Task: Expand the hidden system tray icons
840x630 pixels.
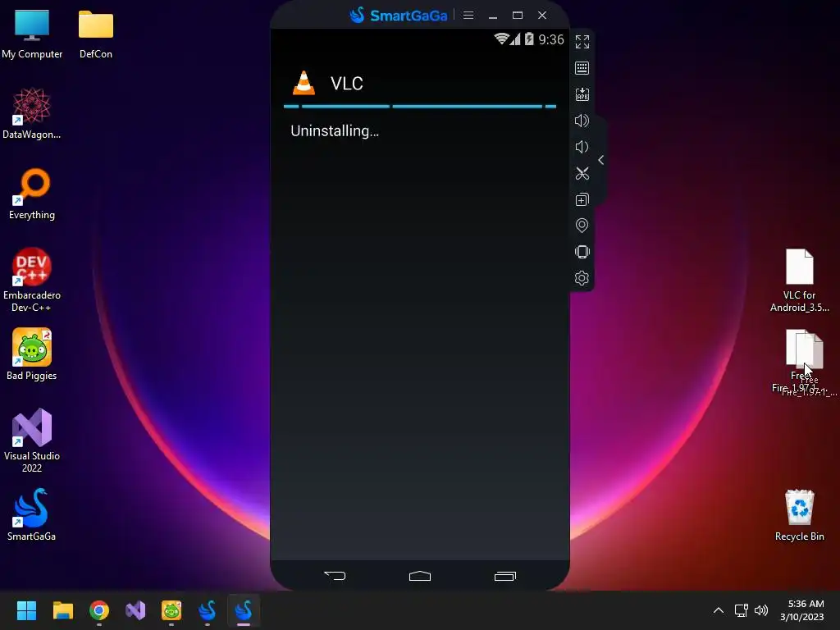Action: pyautogui.click(x=719, y=610)
